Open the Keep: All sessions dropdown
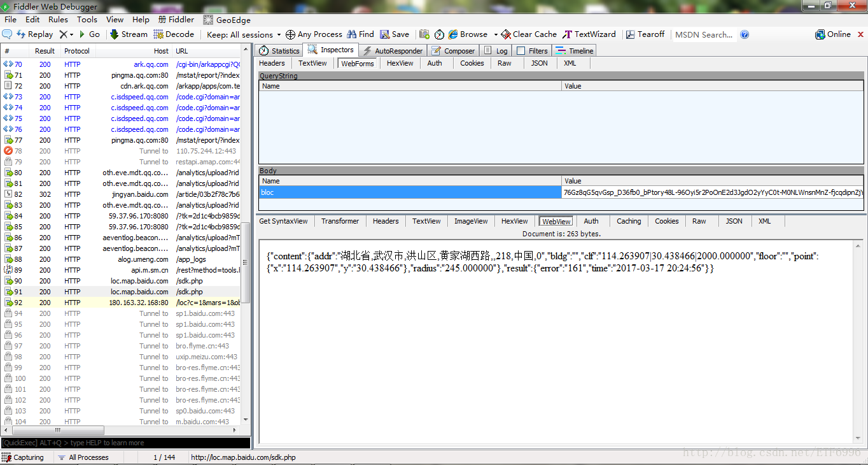 point(244,34)
